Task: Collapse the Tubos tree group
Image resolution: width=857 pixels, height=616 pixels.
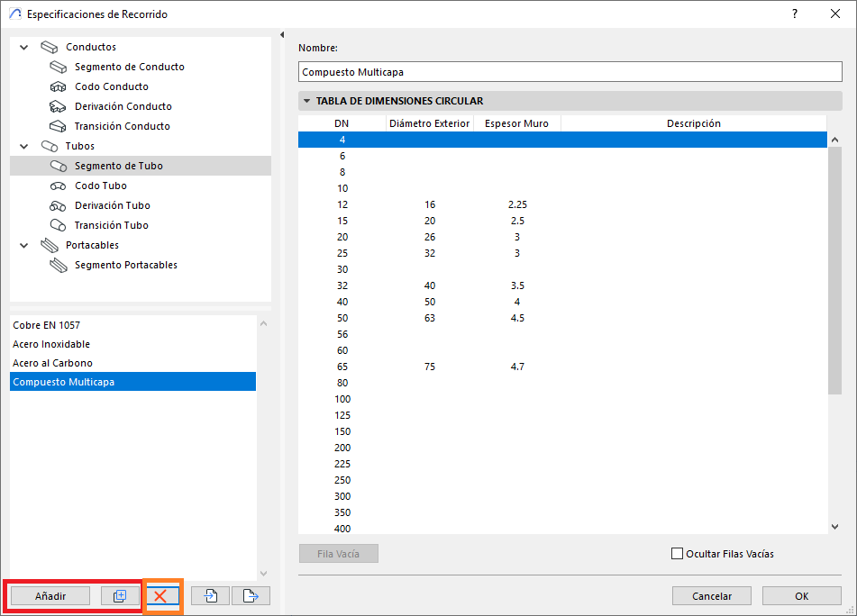Action: click(x=24, y=146)
